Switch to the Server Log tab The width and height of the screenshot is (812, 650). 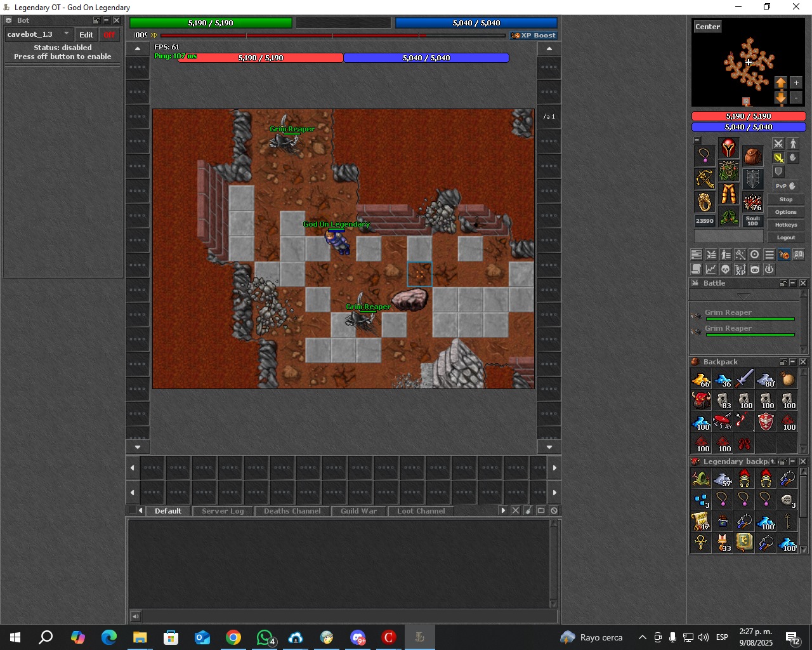click(223, 511)
